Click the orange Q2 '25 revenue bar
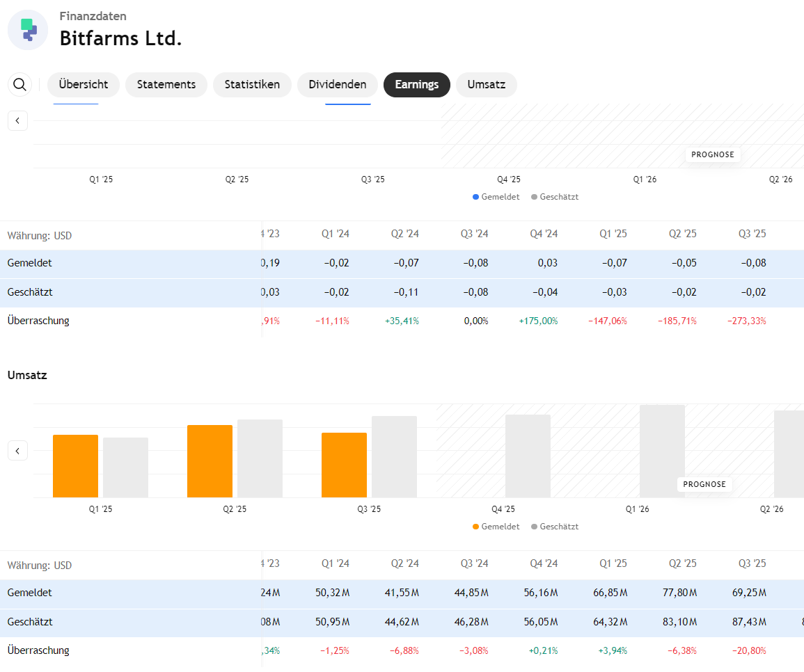804x672 pixels. pyautogui.click(x=210, y=461)
